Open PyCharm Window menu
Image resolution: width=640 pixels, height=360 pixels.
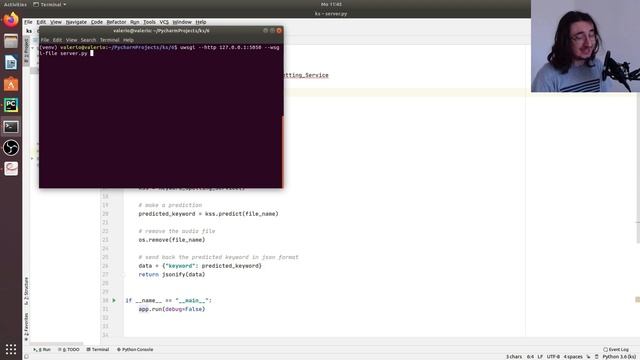pyautogui.click(x=182, y=22)
